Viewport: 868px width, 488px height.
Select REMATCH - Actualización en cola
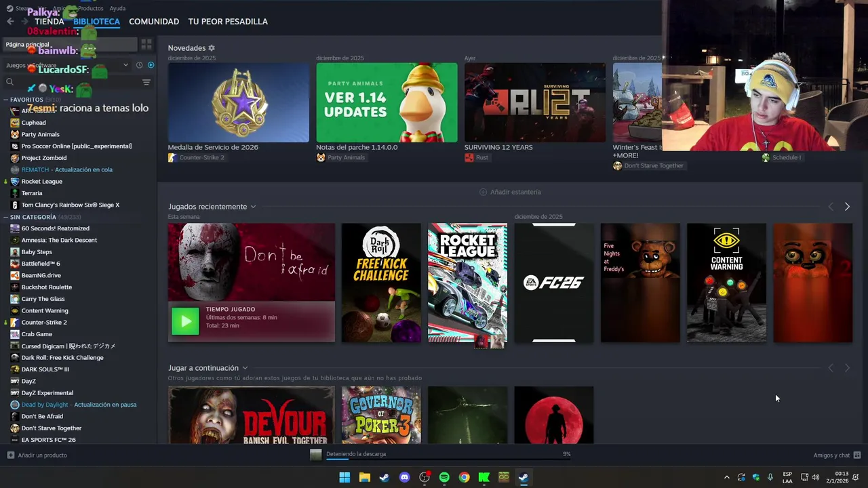(67, 169)
